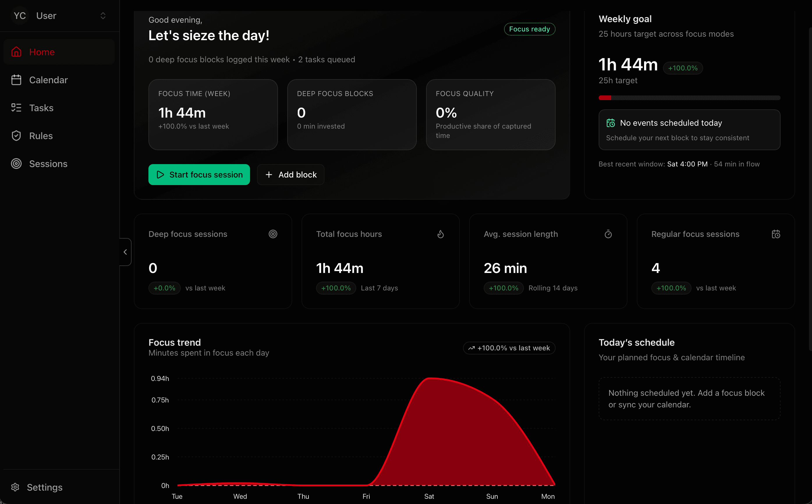The width and height of the screenshot is (812, 504).
Task: Collapse the sidebar with the arrow handle
Action: click(125, 252)
